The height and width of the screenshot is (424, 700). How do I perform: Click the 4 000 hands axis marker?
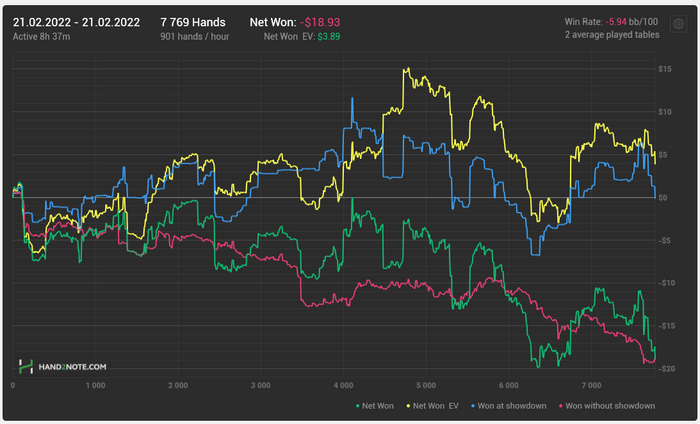[343, 385]
